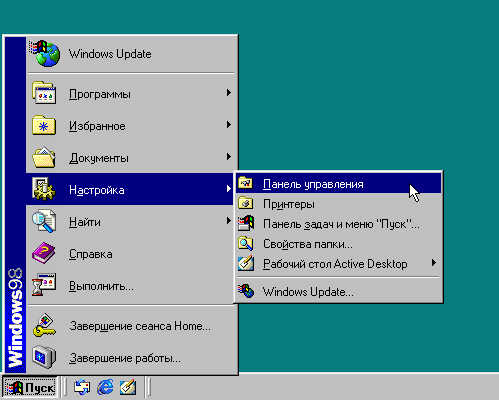Click the Программы folder icon
499x400 pixels.
(x=44, y=92)
